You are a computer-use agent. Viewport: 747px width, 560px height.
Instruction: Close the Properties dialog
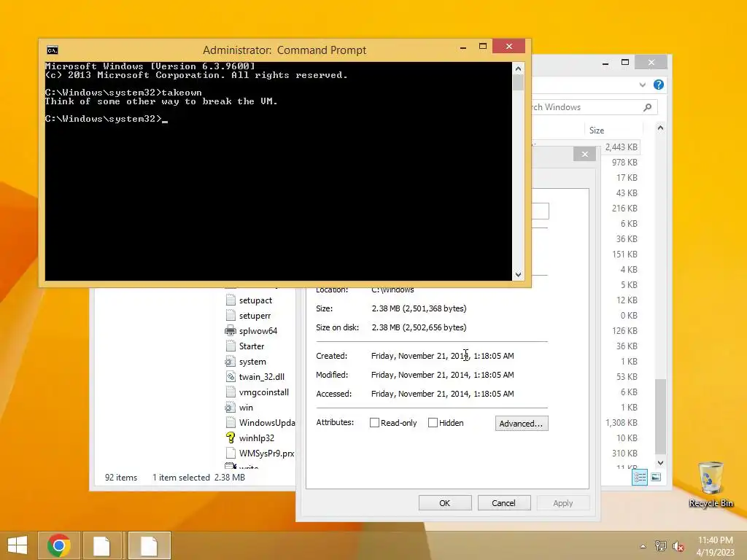(584, 155)
